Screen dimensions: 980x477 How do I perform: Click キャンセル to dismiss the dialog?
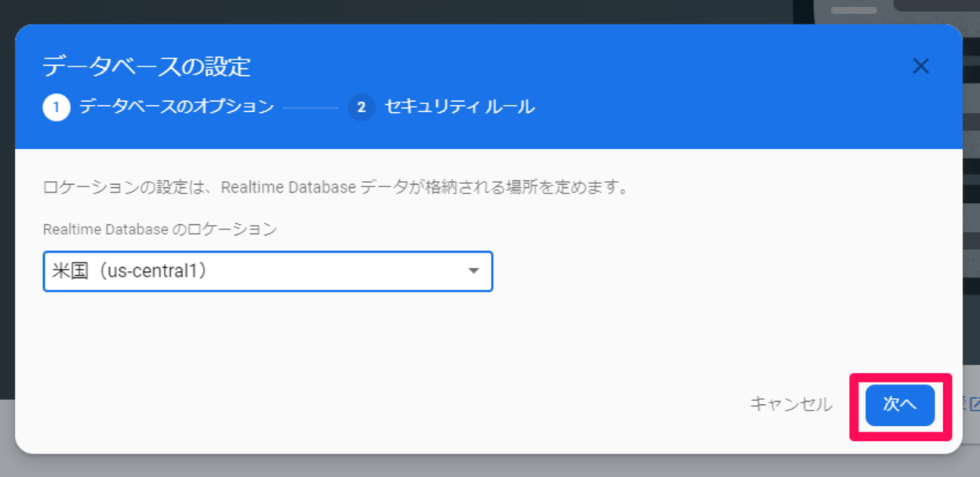pos(792,405)
